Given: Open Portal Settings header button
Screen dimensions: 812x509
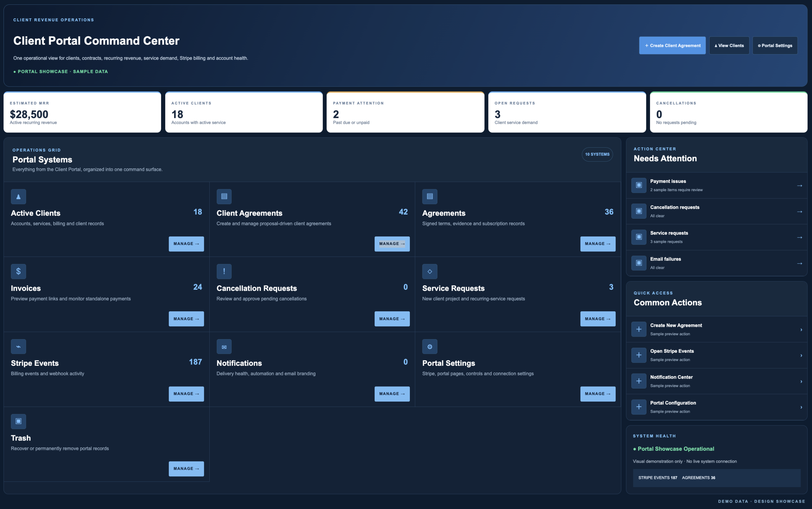Looking at the screenshot, I should [x=775, y=45].
